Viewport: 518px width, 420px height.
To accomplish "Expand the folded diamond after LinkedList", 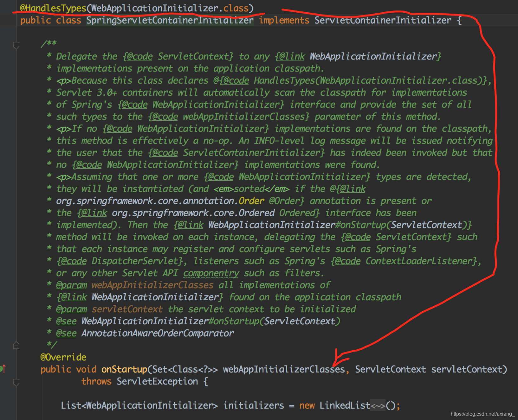I will pos(378,405).
